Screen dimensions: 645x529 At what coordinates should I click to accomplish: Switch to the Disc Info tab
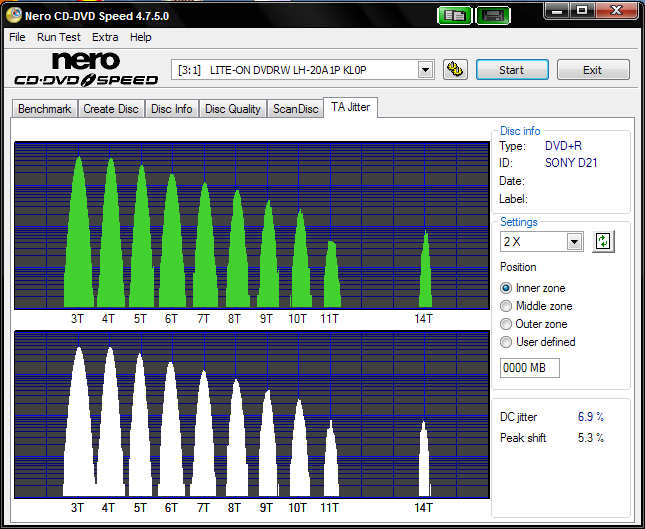(x=172, y=109)
